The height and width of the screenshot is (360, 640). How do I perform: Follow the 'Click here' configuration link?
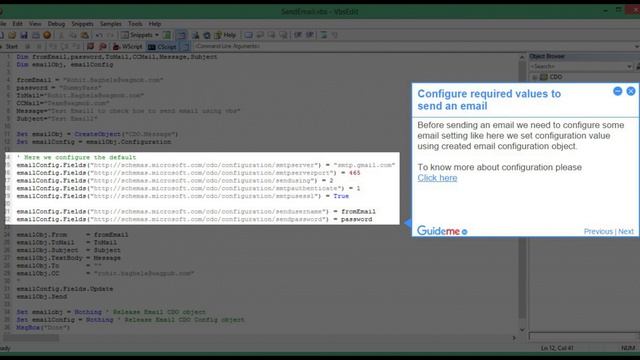(437, 178)
